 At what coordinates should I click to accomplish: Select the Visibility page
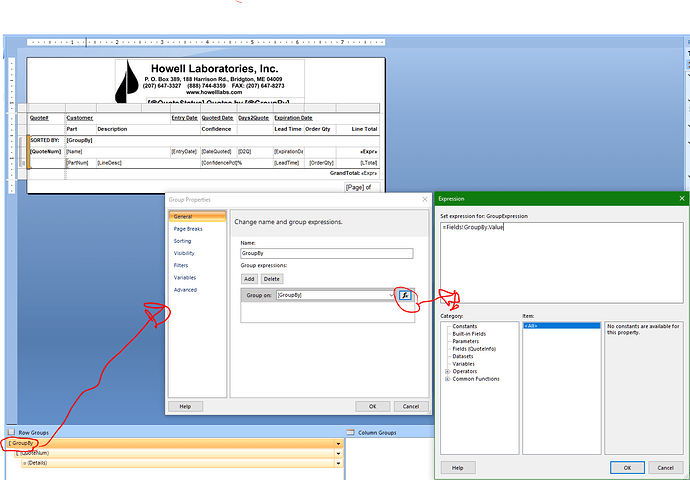pyautogui.click(x=184, y=253)
